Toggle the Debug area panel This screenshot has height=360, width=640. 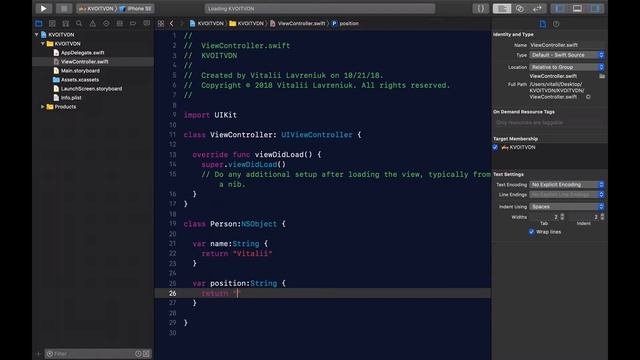pyautogui.click(x=577, y=8)
